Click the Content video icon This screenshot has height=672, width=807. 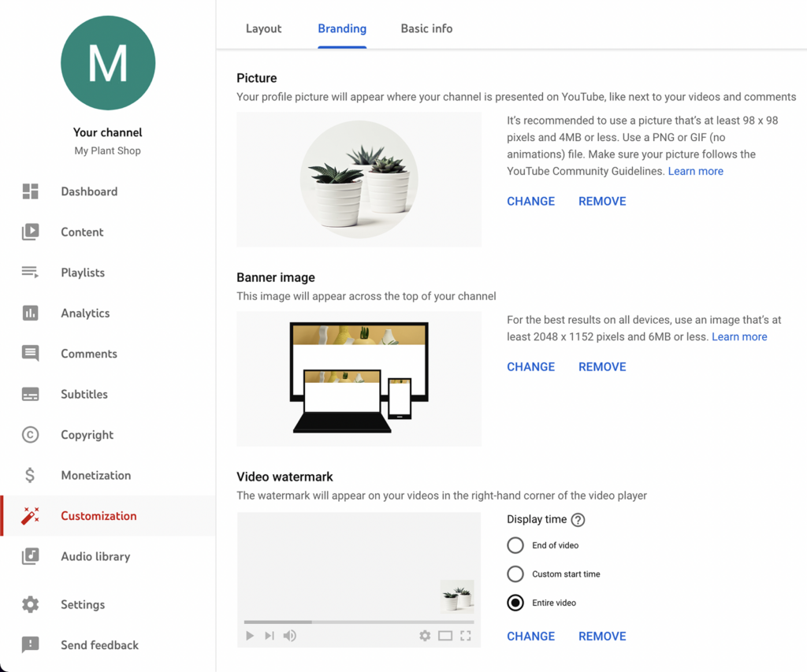[x=31, y=232]
